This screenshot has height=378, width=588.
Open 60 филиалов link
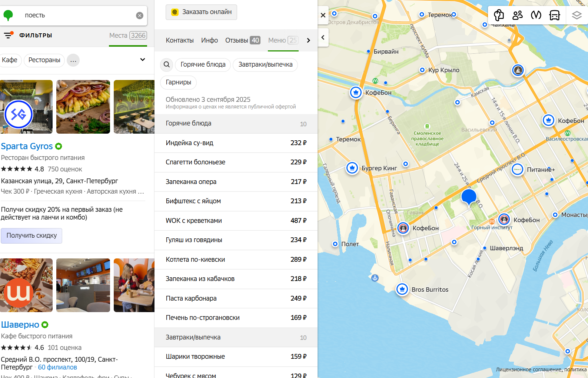[57, 367]
